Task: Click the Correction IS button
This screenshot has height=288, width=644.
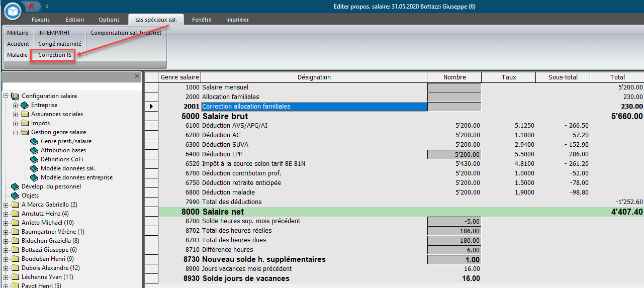Action: (55, 55)
